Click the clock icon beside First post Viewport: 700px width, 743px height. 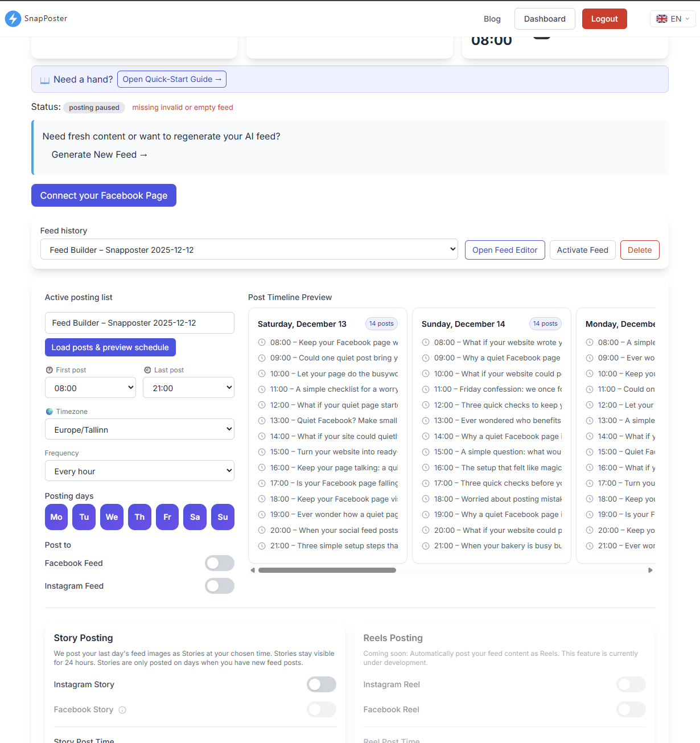pos(49,370)
